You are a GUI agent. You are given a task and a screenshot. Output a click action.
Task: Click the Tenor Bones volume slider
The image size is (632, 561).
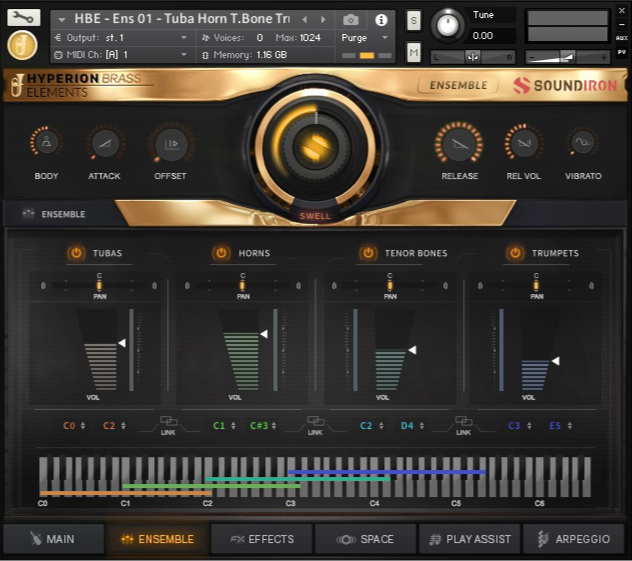pyautogui.click(x=389, y=364)
